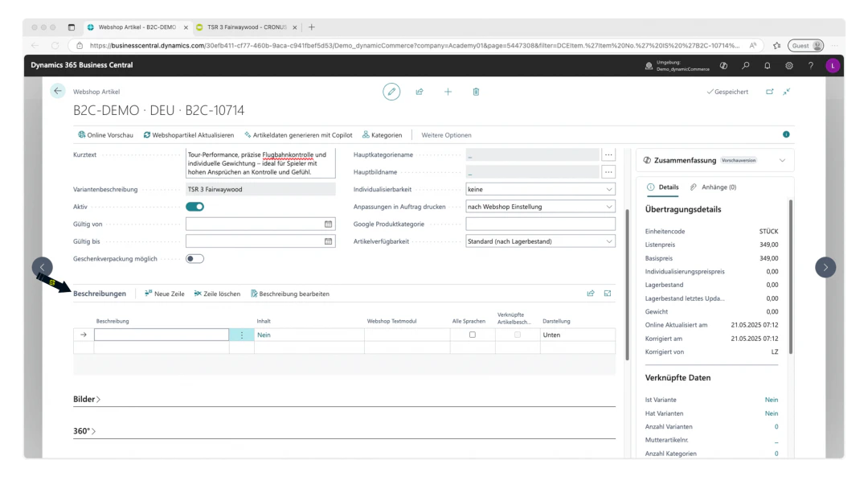Screen dimensions: 868x489
Task: Click the collapse page arrows icon
Action: (x=787, y=92)
